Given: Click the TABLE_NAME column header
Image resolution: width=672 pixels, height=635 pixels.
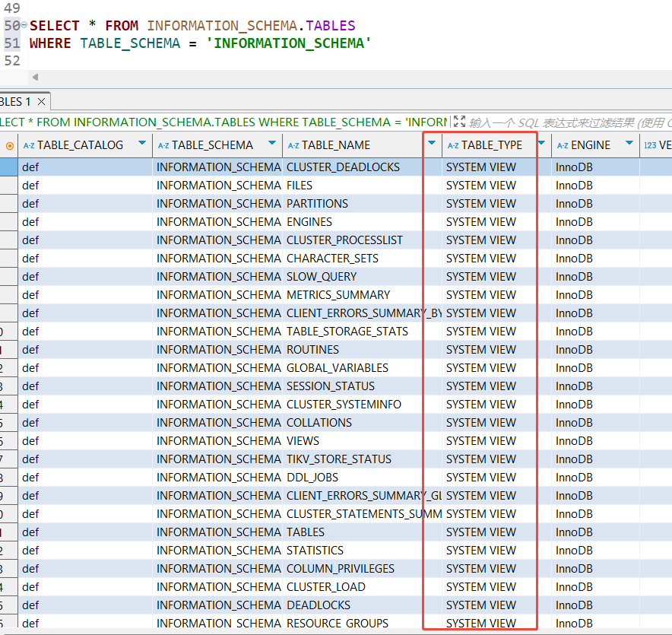Looking at the screenshot, I should (x=362, y=145).
